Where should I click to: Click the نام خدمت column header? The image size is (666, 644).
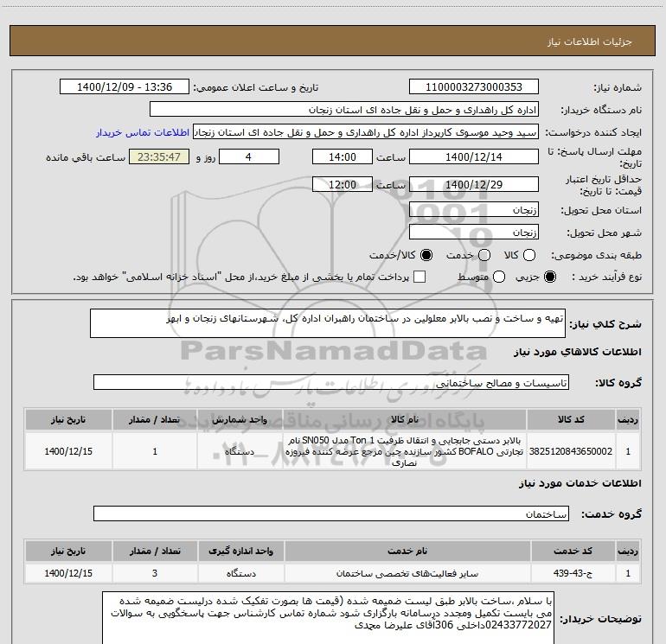pyautogui.click(x=407, y=551)
